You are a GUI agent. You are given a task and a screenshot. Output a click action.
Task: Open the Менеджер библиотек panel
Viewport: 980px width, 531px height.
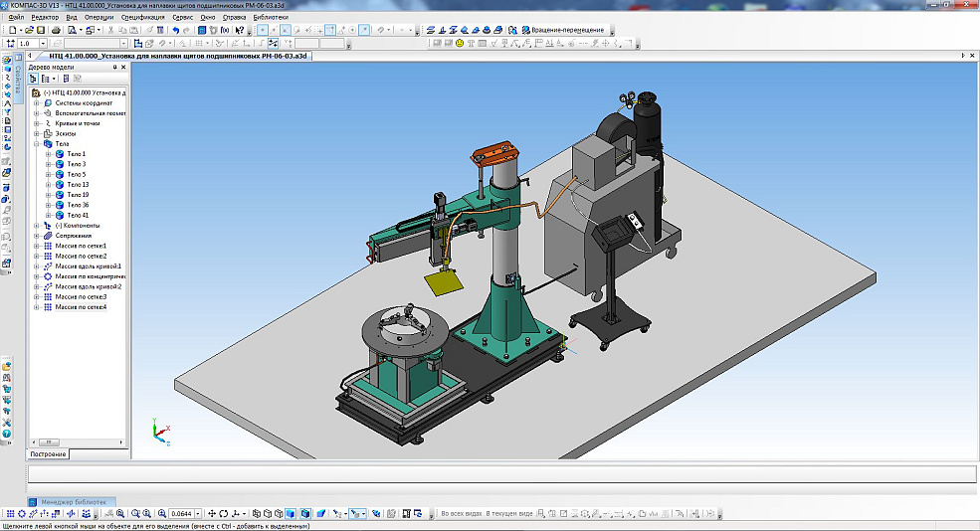[72, 501]
